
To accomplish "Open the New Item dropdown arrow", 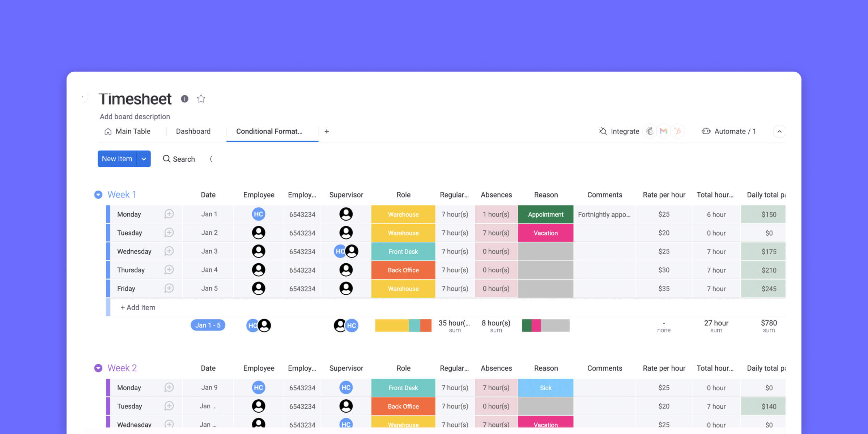I will point(143,159).
